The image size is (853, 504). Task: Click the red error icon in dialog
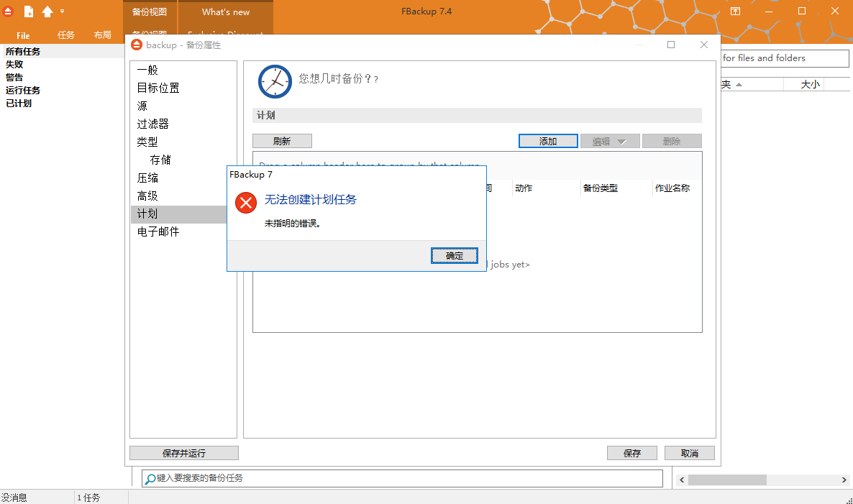pos(246,203)
